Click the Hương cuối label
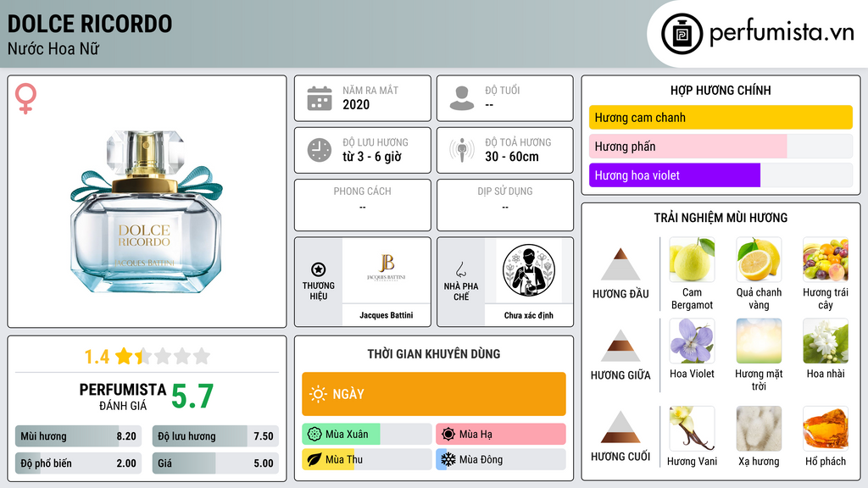Image resolution: width=868 pixels, height=488 pixels. tap(620, 457)
